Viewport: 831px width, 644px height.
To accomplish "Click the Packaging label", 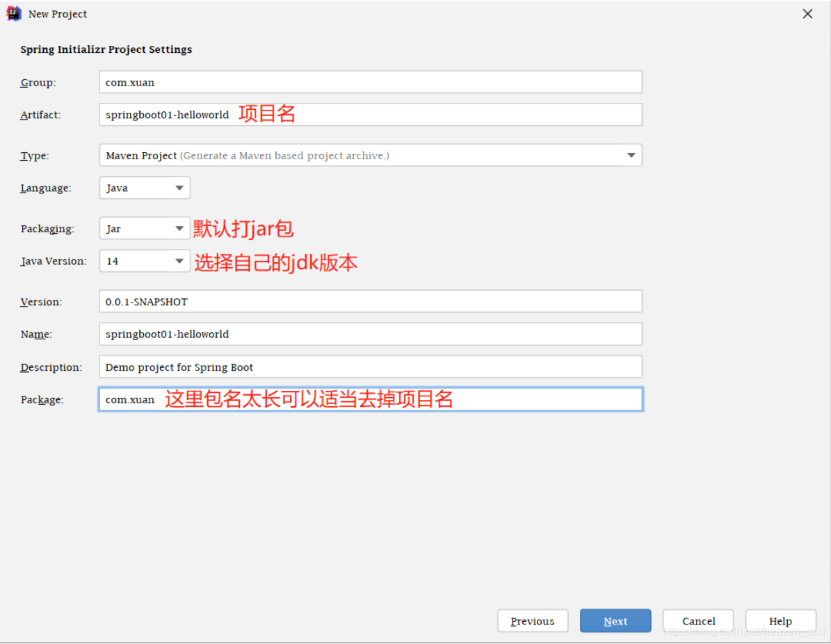I will pos(47,229).
